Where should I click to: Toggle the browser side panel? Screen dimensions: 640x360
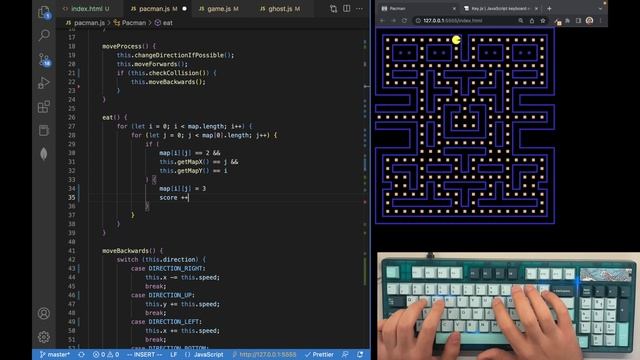point(578,20)
